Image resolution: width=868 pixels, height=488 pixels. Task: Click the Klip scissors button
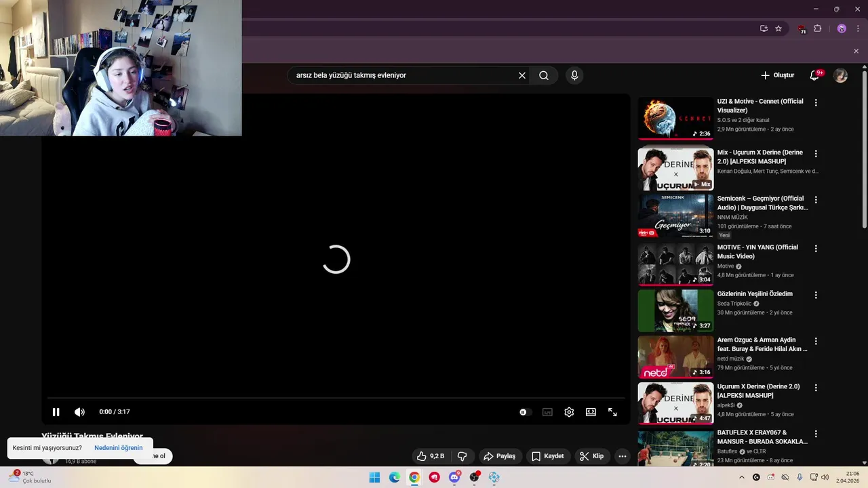point(591,456)
